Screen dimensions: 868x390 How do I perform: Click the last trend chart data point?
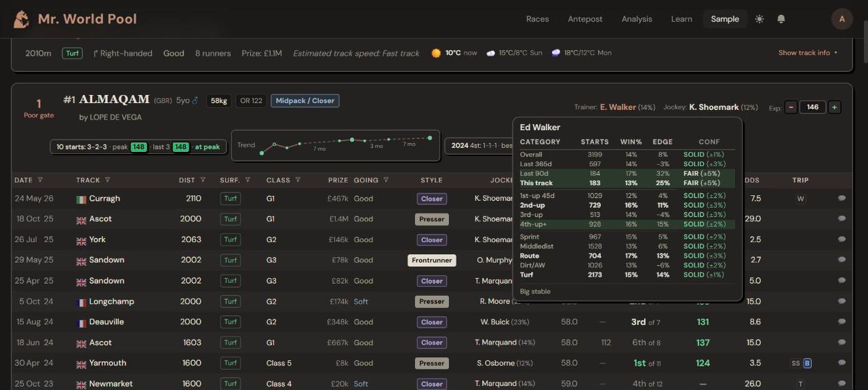coord(430,138)
